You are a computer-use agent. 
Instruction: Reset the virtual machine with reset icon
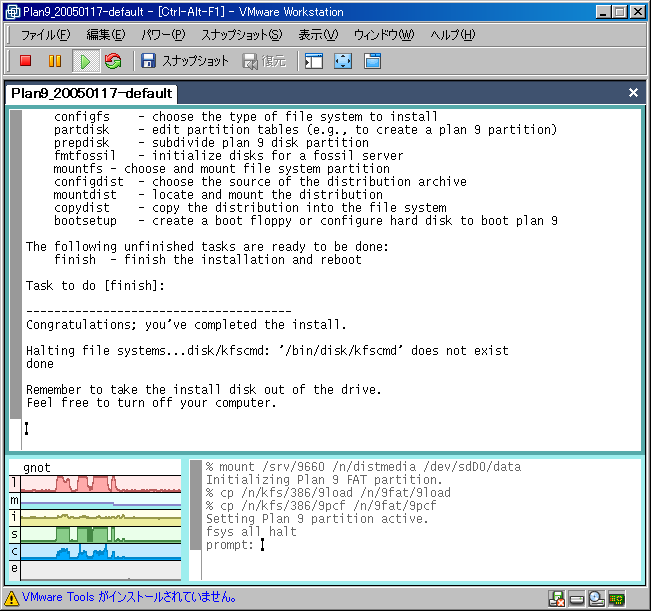tap(113, 61)
